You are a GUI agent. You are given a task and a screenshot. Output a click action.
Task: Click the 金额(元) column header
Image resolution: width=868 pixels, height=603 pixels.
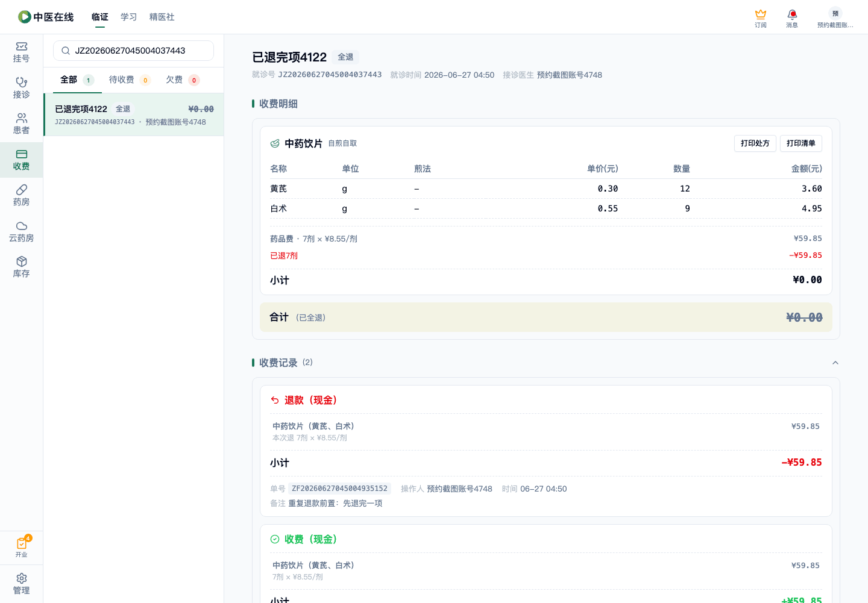click(x=807, y=169)
